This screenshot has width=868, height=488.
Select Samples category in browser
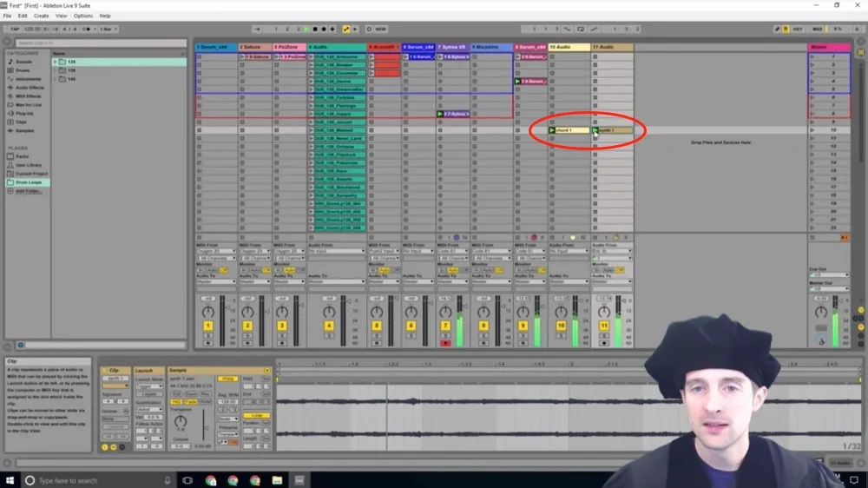click(x=24, y=131)
